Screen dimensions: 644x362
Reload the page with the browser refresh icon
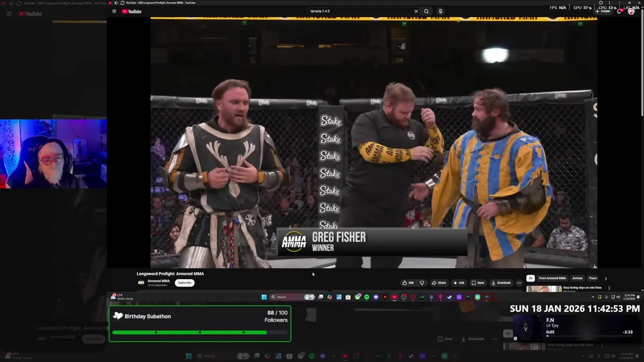(x=122, y=3)
